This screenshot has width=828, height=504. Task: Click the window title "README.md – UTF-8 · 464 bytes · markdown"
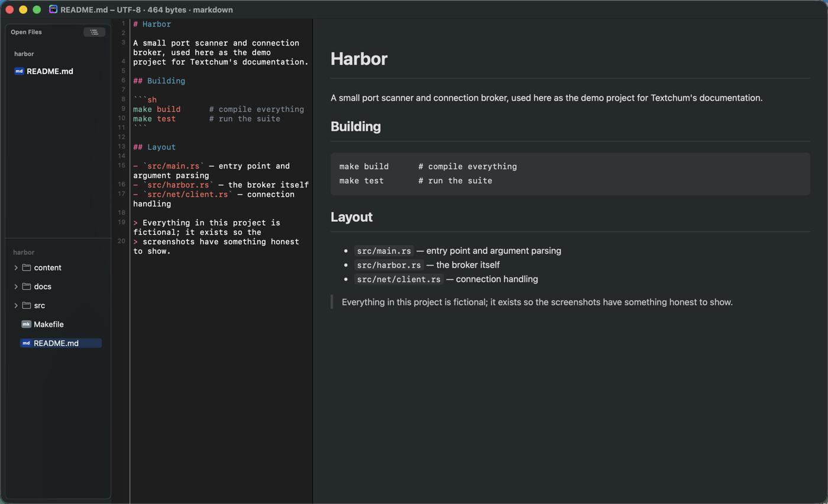pos(147,9)
